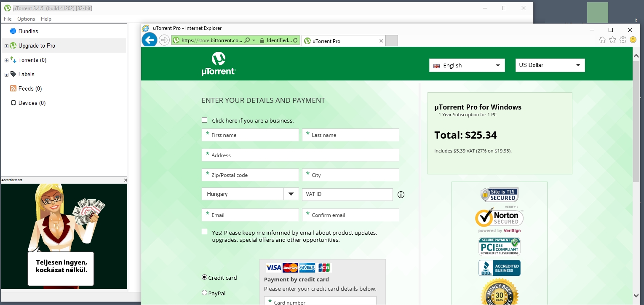The width and height of the screenshot is (644, 305).
Task: Refresh the page with the reload icon
Action: pyautogui.click(x=296, y=40)
